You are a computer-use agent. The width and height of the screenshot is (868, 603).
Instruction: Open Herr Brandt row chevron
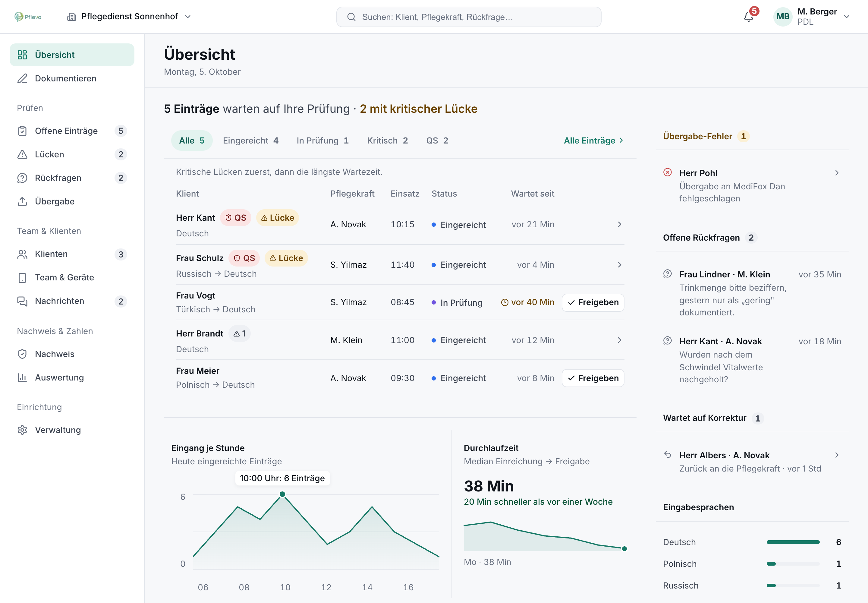coord(619,340)
